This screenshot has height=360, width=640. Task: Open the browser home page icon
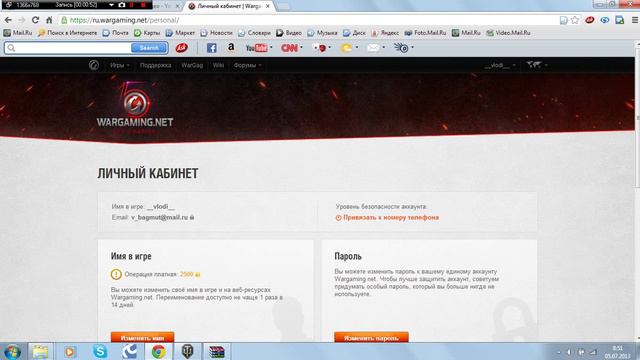pyautogui.click(x=49, y=20)
